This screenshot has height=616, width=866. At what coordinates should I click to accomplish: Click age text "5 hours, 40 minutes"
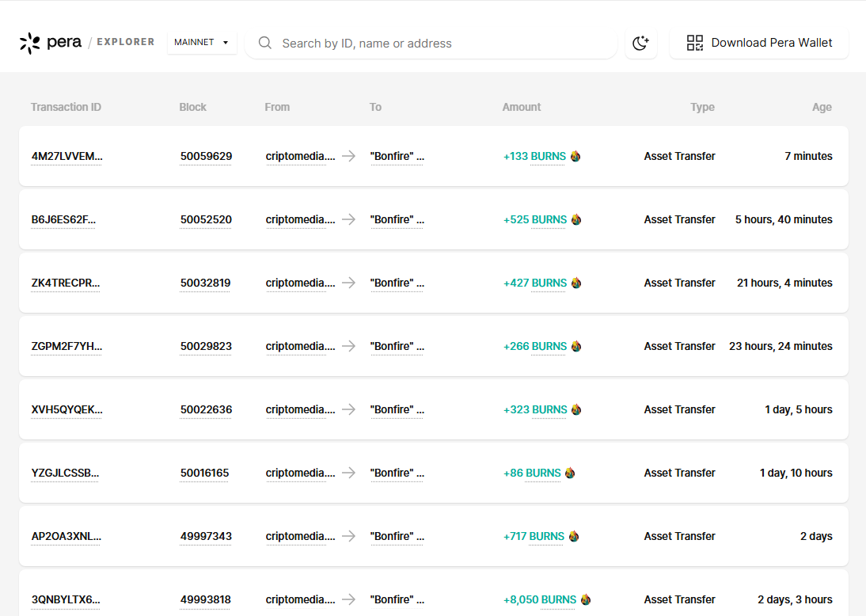tap(784, 220)
